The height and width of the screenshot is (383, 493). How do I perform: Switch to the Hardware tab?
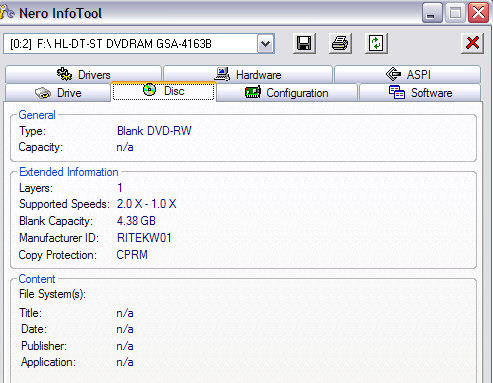(248, 74)
